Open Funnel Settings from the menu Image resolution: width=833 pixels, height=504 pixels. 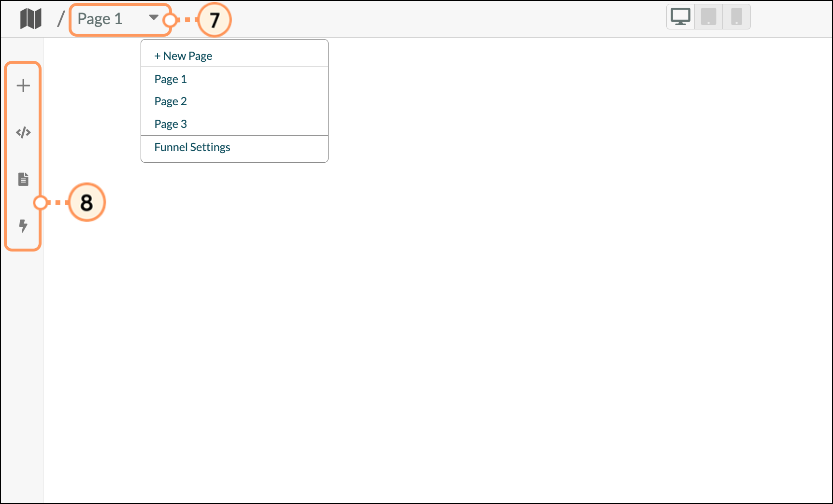[x=234, y=147]
